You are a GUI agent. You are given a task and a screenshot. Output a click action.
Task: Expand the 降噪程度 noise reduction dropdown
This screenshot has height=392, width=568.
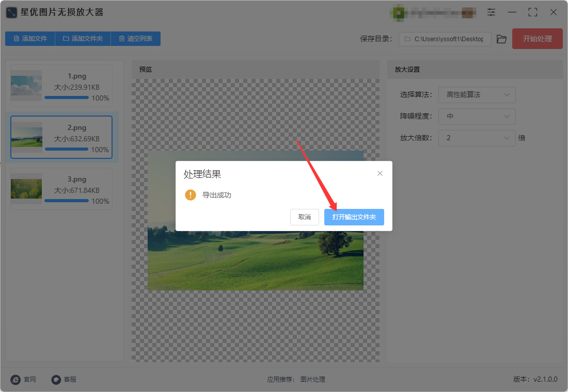pyautogui.click(x=477, y=117)
